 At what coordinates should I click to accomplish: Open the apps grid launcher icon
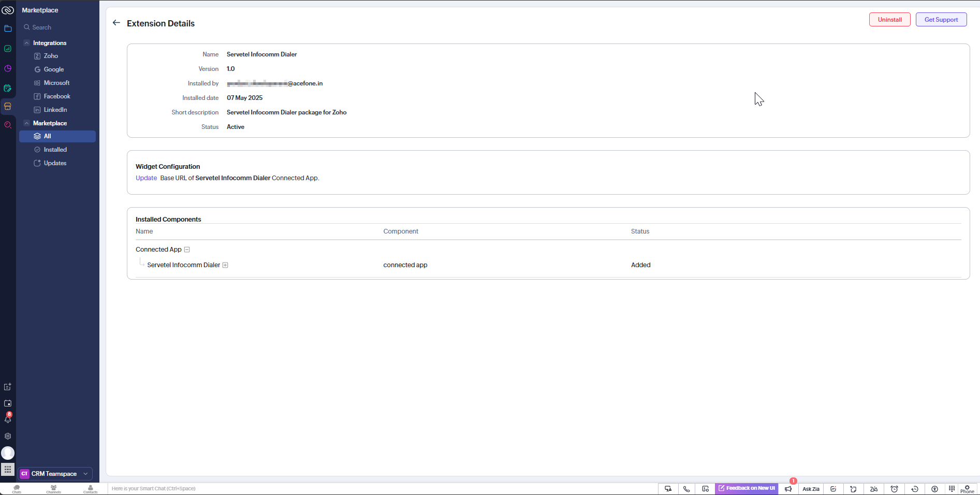pyautogui.click(x=8, y=470)
